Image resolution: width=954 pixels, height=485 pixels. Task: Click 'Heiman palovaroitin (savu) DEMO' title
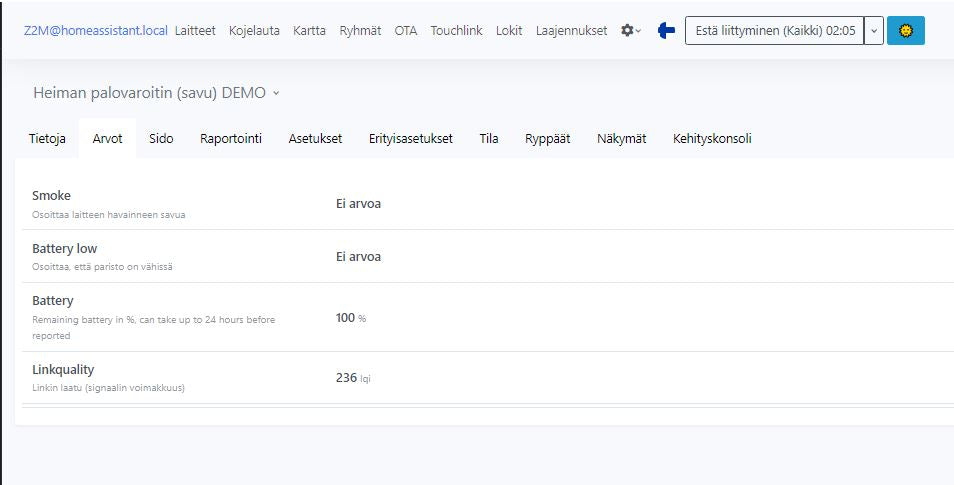150,93
